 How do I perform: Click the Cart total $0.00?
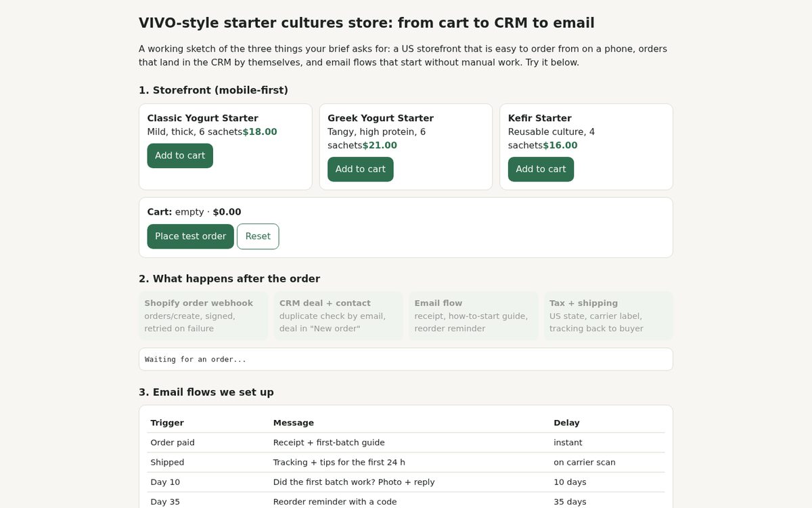coord(227,212)
